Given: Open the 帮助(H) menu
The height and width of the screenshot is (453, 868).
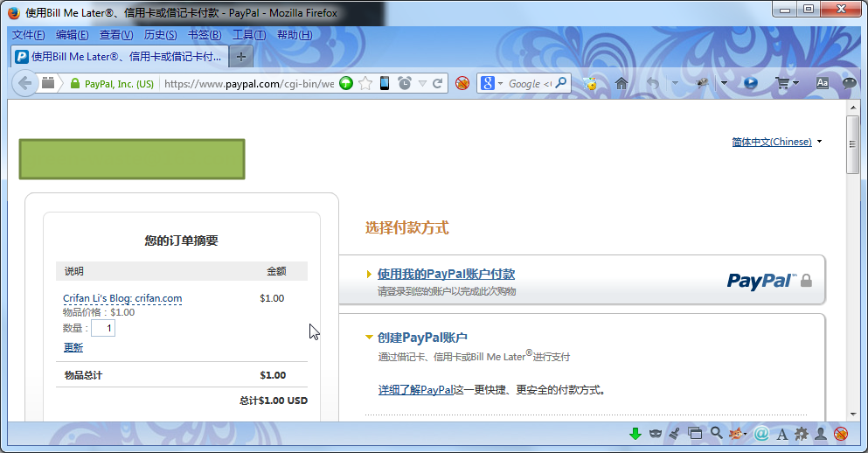Looking at the screenshot, I should click(x=295, y=35).
